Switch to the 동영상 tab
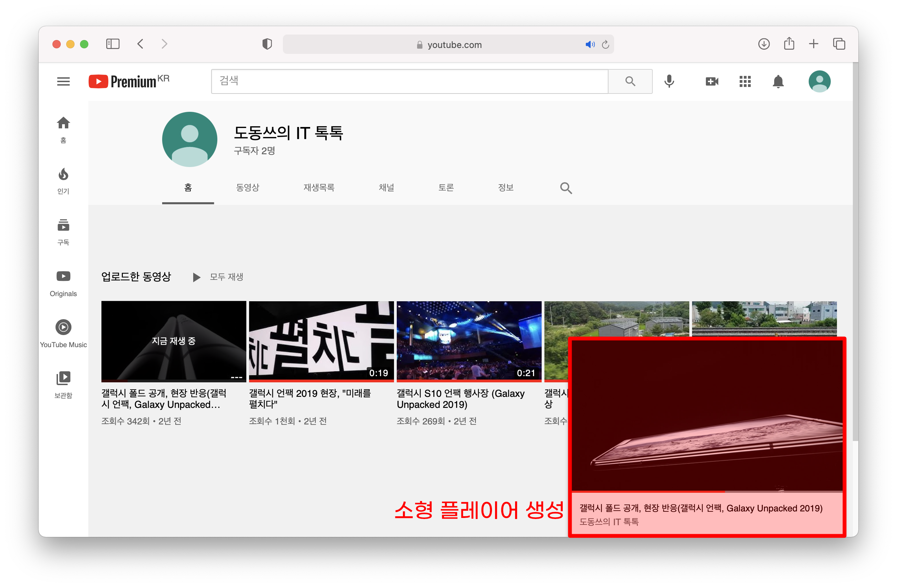The width and height of the screenshot is (897, 588). tap(248, 187)
